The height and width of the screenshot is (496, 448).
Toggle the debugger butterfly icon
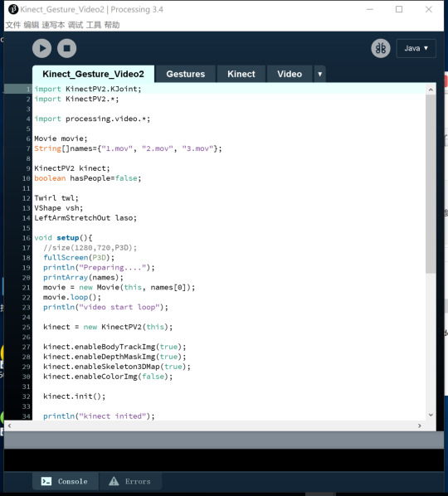point(381,48)
